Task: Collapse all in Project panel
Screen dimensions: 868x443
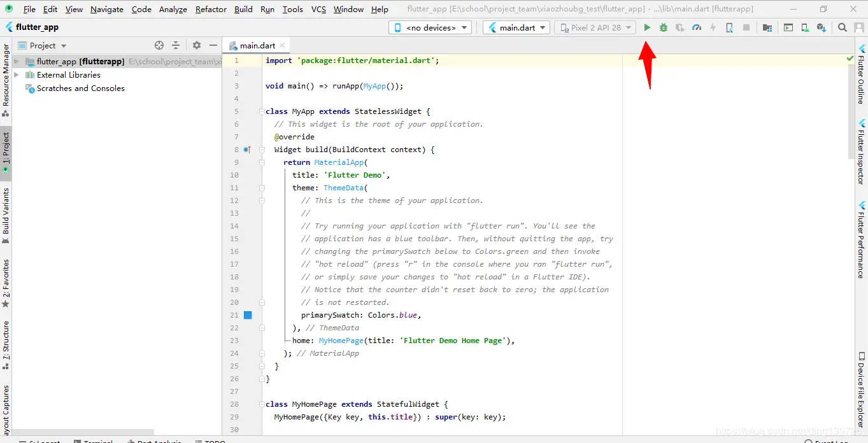Action: [x=176, y=45]
